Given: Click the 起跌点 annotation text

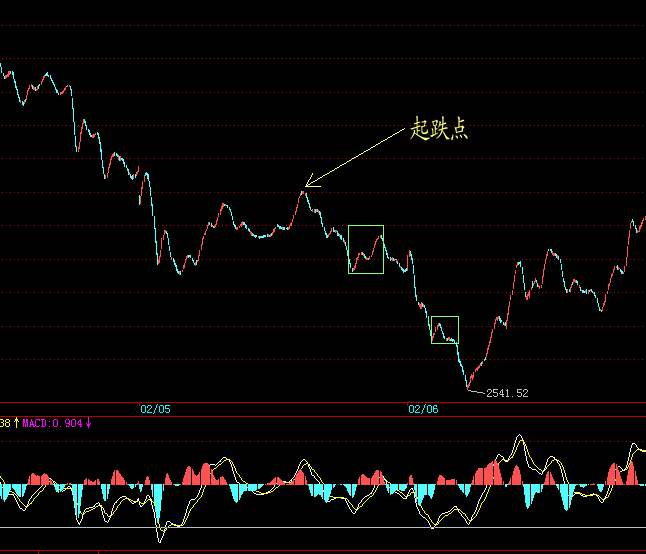Looking at the screenshot, I should tap(439, 129).
